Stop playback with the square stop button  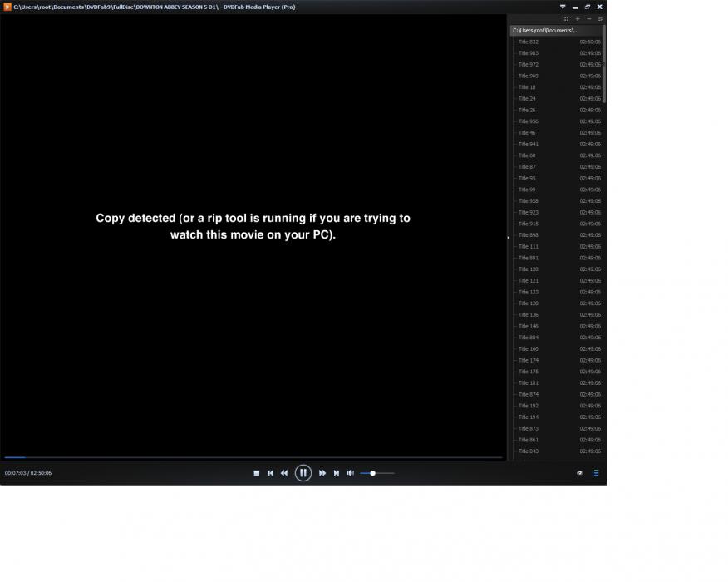[x=256, y=473]
